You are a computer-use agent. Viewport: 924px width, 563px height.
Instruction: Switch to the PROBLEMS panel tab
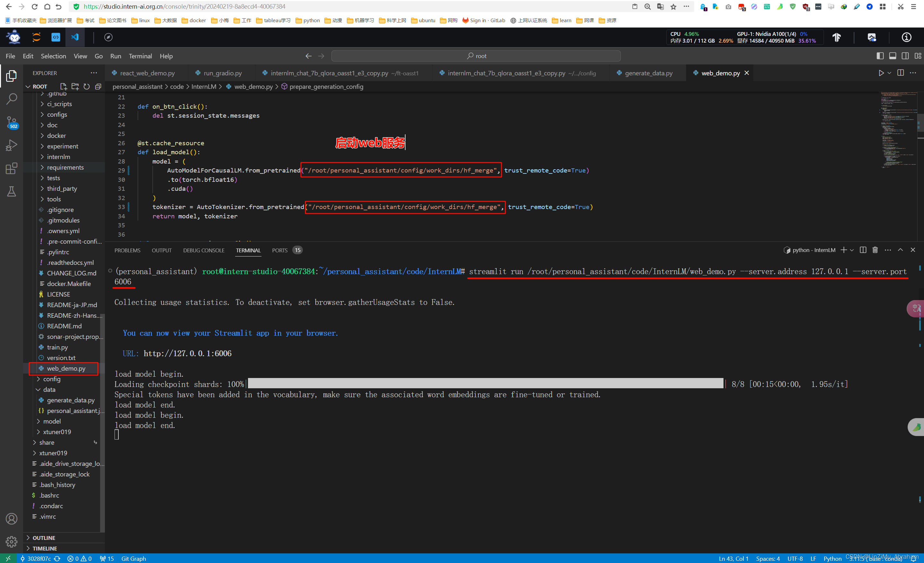(x=127, y=250)
